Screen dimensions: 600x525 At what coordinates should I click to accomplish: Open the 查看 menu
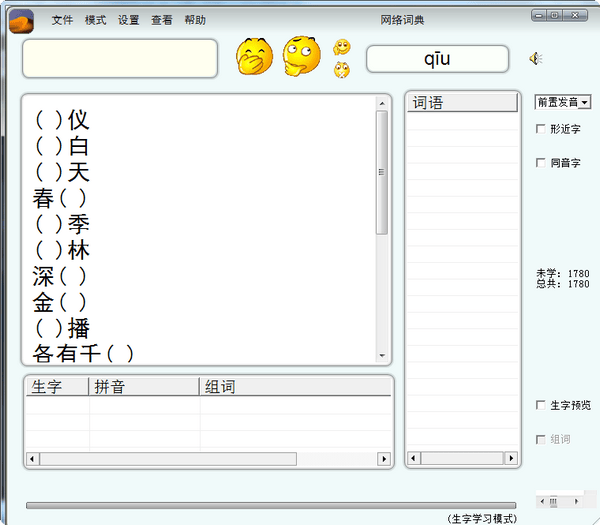tap(161, 20)
